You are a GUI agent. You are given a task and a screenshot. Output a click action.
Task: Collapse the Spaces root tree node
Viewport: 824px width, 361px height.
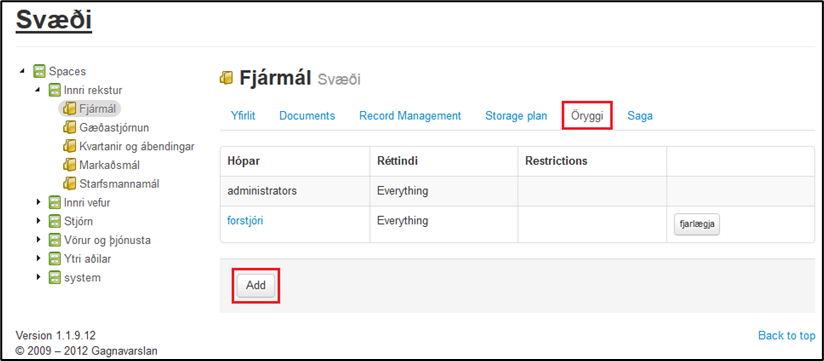click(22, 71)
